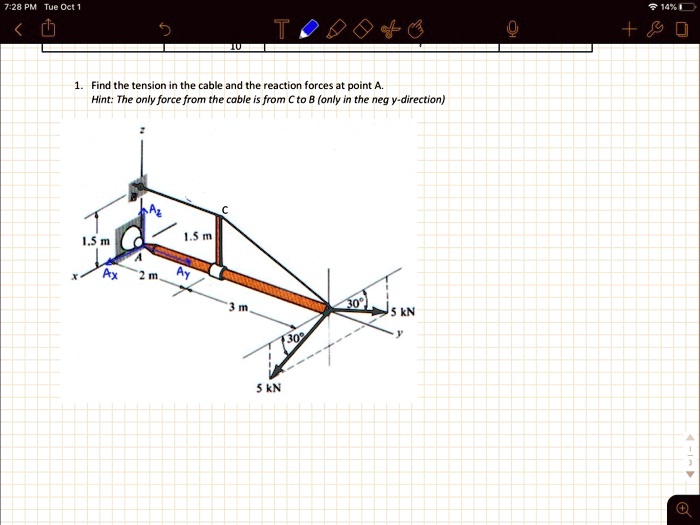The width and height of the screenshot is (700, 525).
Task: Select the blue Pen tool
Action: (309, 29)
